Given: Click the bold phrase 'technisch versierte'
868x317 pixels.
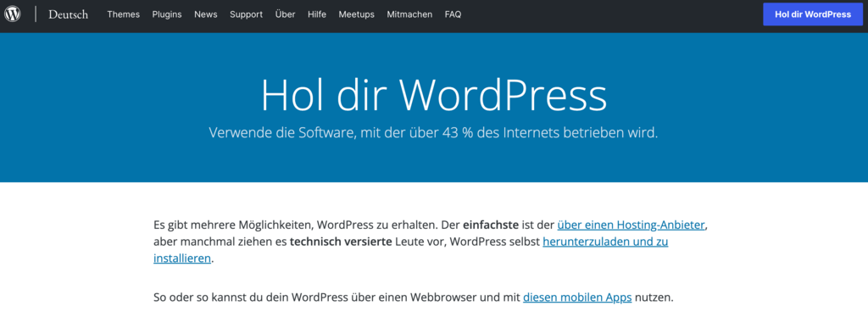Looking at the screenshot, I should click(x=341, y=242).
